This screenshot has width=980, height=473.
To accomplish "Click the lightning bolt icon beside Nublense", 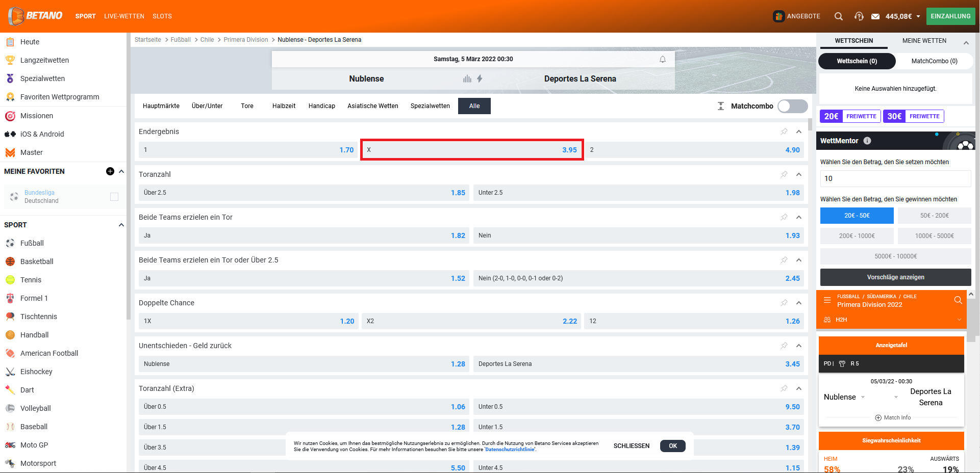I will (x=480, y=78).
